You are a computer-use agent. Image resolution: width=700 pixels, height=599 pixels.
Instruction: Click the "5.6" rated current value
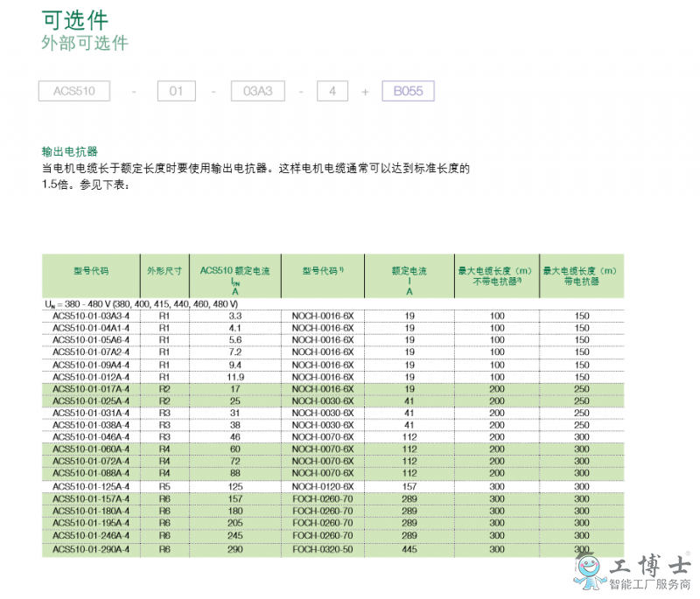(235, 340)
